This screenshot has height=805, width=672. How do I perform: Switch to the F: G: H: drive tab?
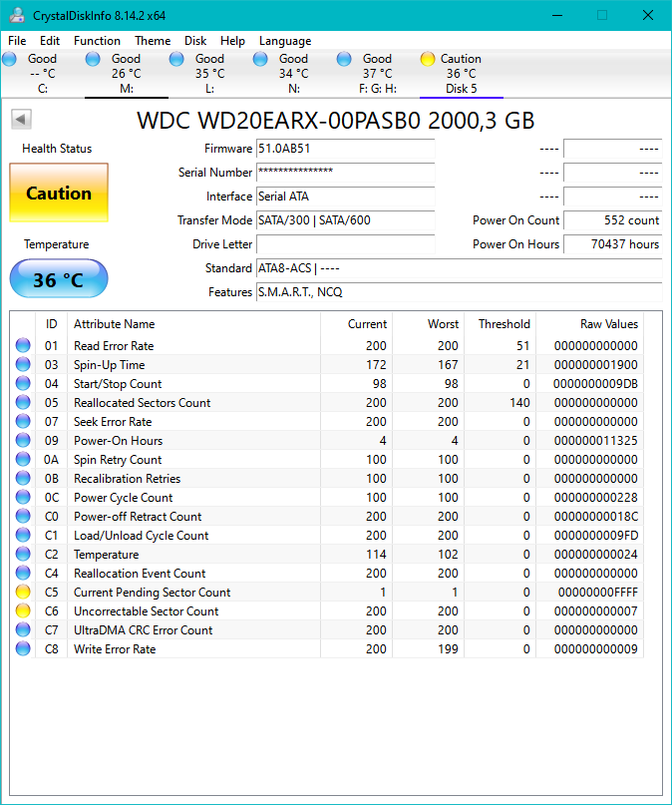377,73
